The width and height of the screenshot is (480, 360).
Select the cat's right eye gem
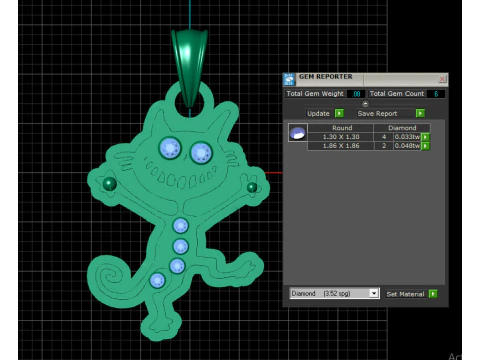(x=201, y=153)
